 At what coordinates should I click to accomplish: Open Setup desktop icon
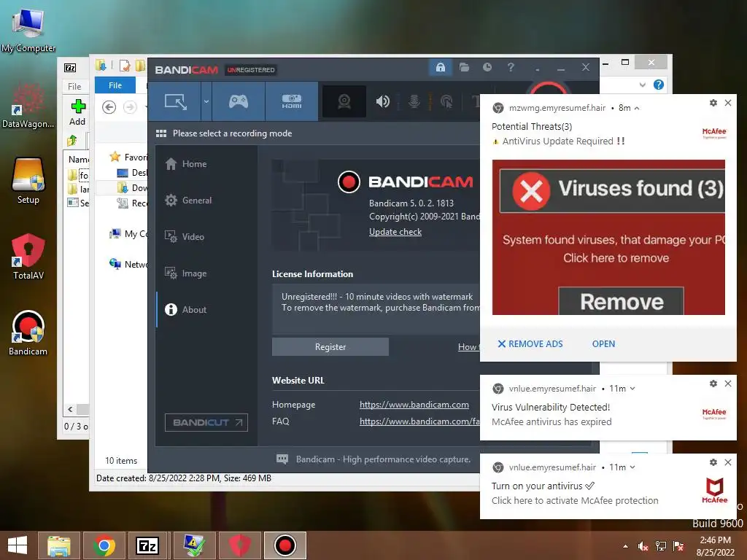click(28, 182)
